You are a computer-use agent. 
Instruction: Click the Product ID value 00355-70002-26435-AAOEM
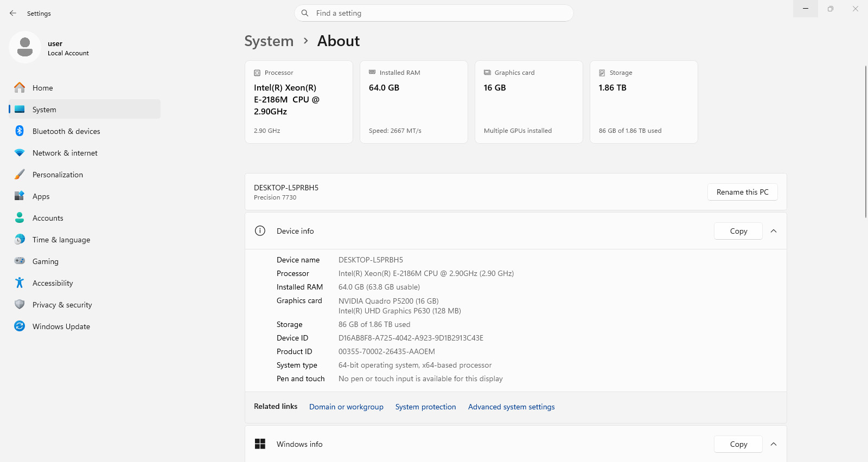pos(387,351)
